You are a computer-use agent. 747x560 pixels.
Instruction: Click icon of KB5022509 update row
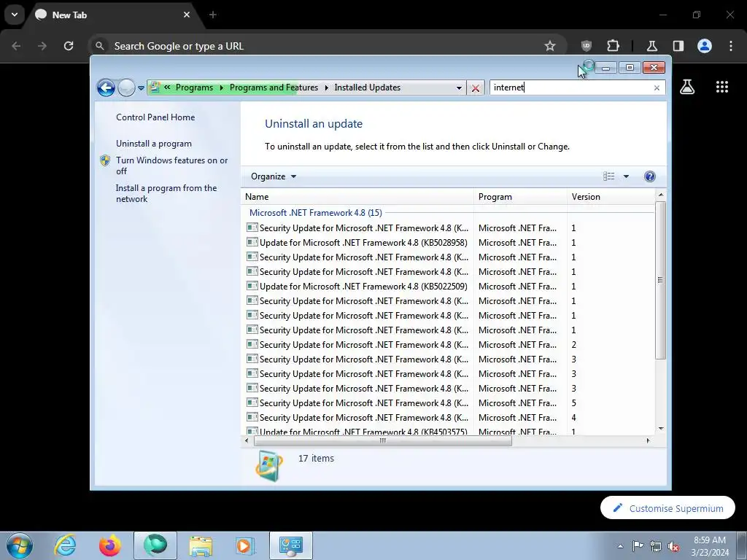click(x=252, y=286)
